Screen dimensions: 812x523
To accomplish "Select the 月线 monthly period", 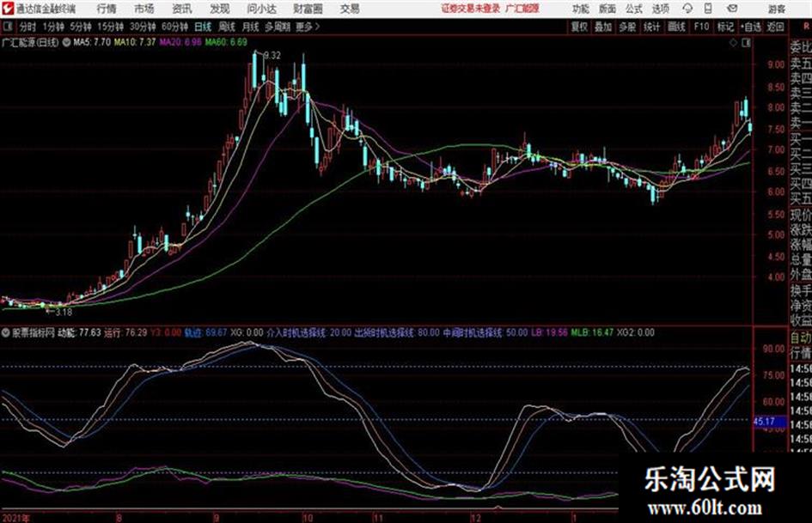I will [250, 27].
